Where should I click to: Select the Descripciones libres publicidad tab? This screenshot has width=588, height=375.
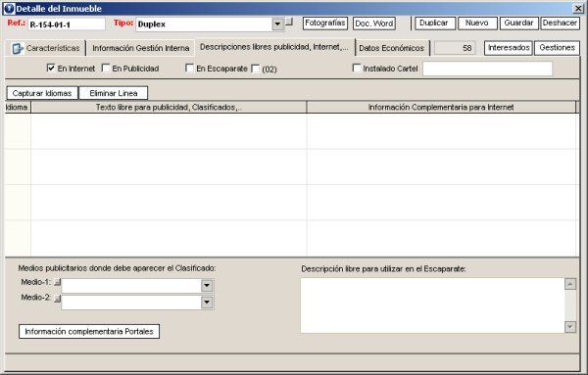274,47
